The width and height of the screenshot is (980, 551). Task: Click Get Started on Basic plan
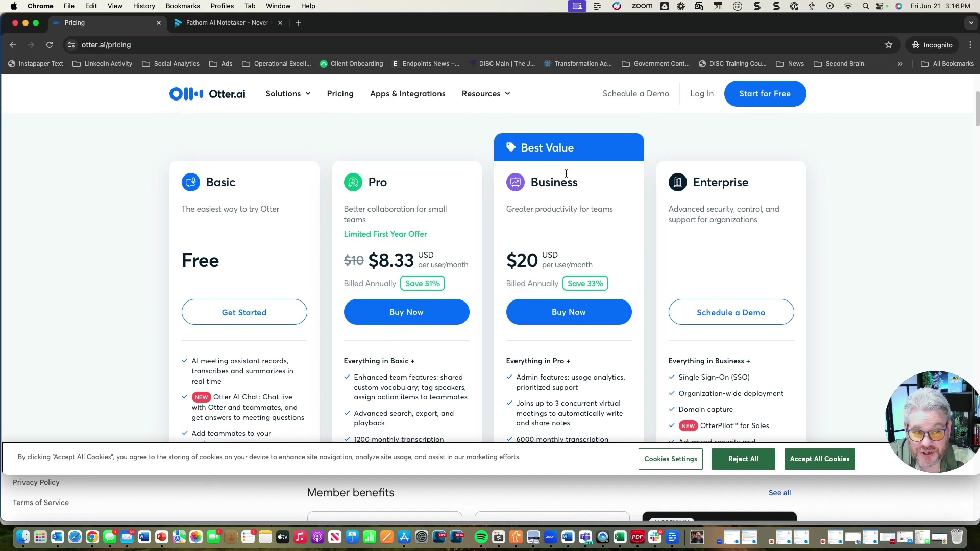pos(244,312)
